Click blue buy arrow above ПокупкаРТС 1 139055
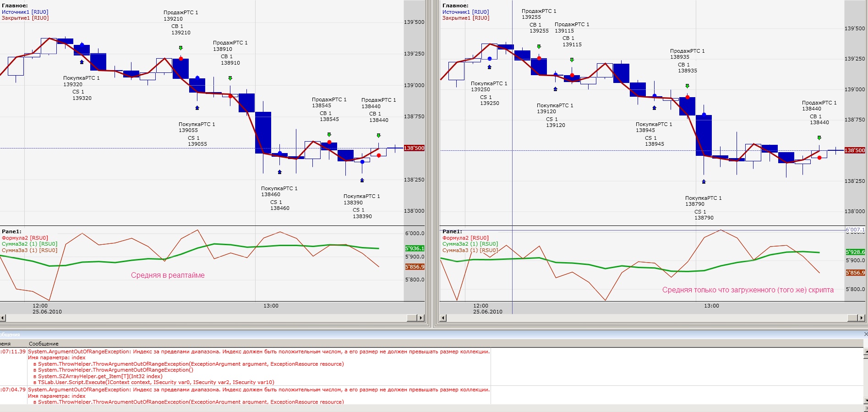This screenshot has width=868, height=412. click(x=197, y=108)
